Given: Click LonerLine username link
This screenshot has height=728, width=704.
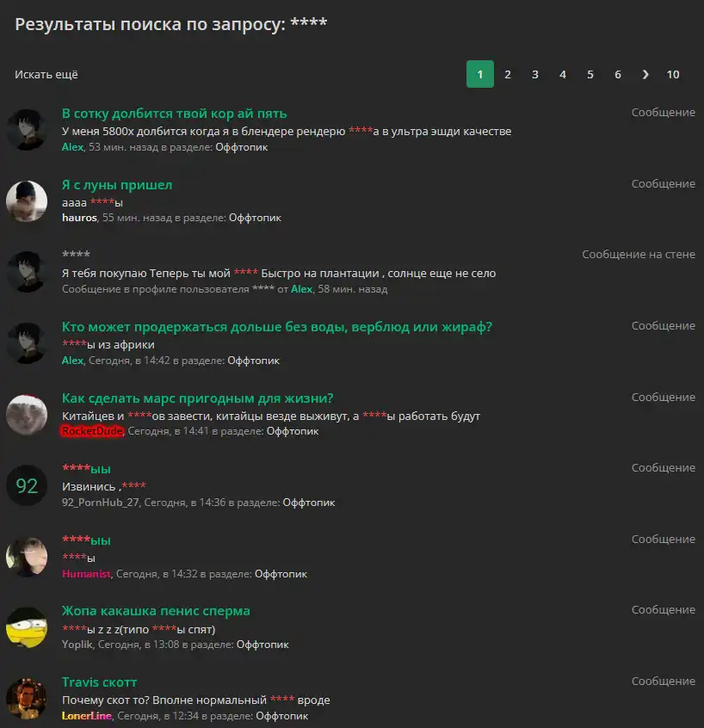Looking at the screenshot, I should (x=87, y=716).
